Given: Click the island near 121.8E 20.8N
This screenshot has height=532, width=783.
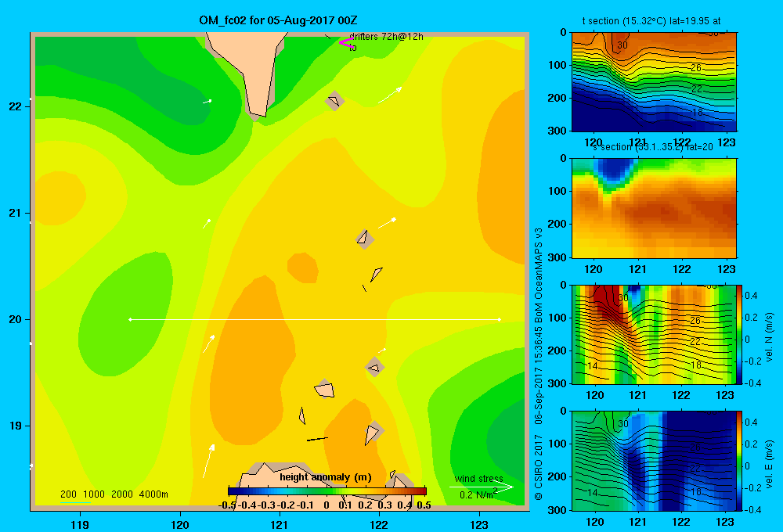Looking at the screenshot, I should point(365,239).
